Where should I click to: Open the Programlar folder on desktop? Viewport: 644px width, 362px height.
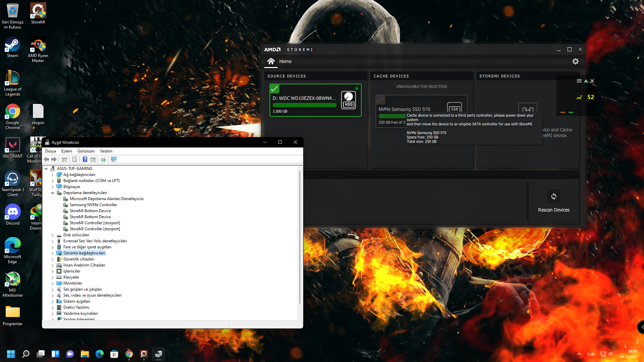[x=12, y=315]
